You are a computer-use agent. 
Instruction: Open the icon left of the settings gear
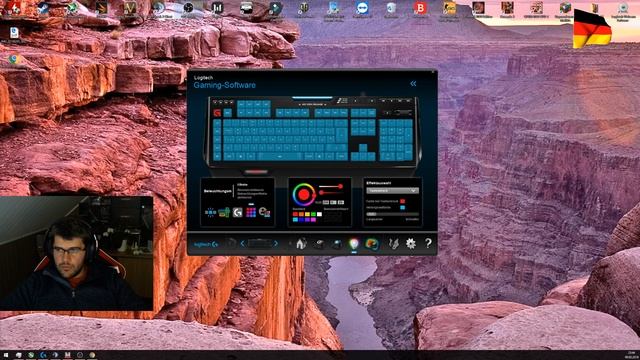point(393,244)
